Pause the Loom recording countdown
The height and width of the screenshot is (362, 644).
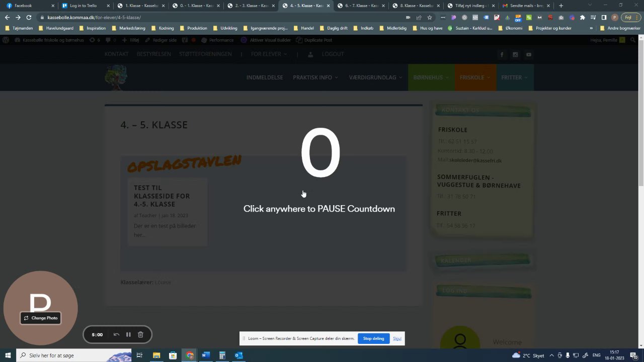[x=128, y=334]
